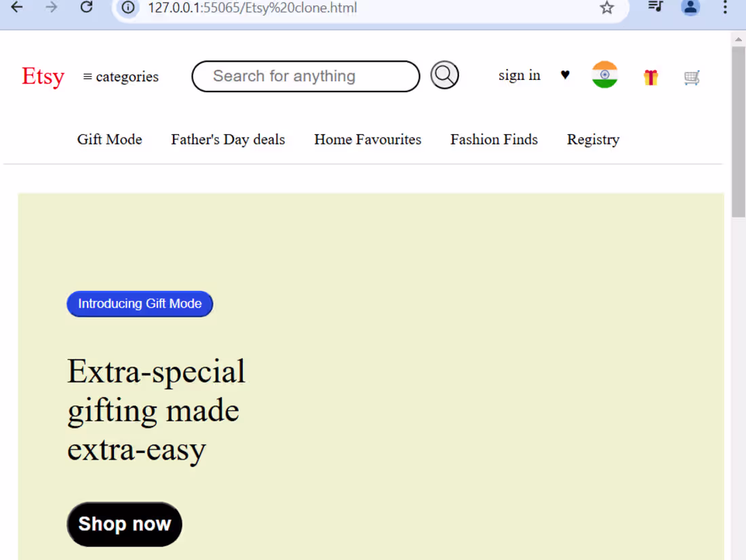
Task: Click the sign in link
Action: (519, 75)
